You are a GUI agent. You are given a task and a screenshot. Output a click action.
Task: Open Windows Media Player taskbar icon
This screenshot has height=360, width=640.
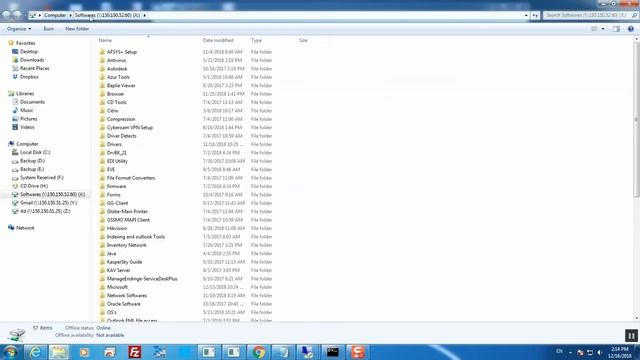pos(84,352)
